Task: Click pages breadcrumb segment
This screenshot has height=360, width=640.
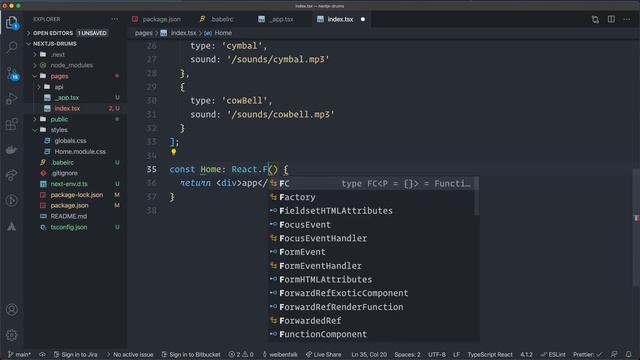Action: coord(143,33)
